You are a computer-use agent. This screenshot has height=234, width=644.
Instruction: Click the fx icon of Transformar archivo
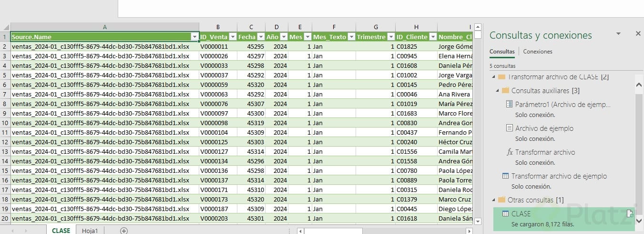[x=509, y=152]
